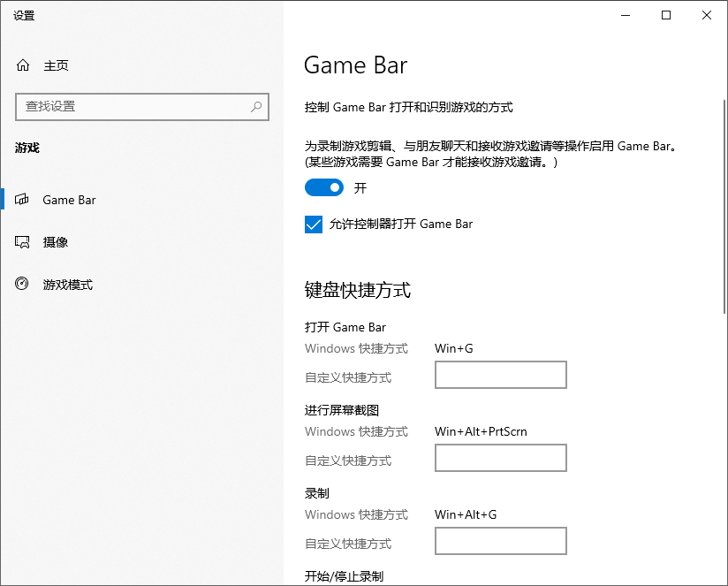Switch to 游戏模式 settings
Viewport: 728px width, 586px height.
point(67,285)
